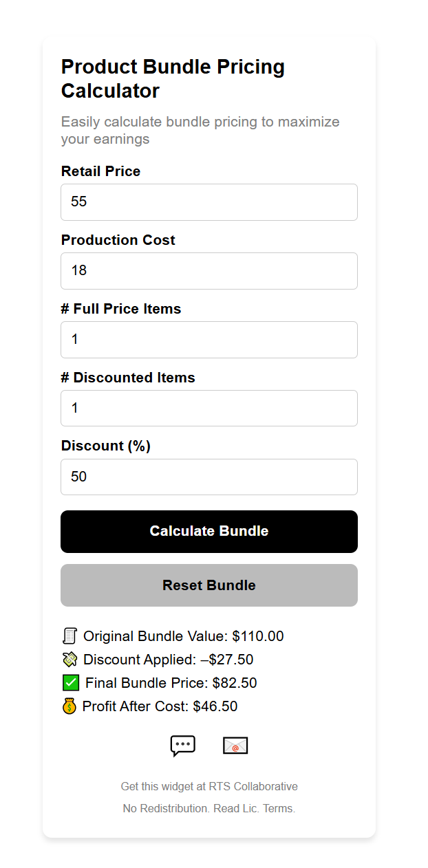Click the green checkmark beside Final Bundle Price

(x=70, y=683)
